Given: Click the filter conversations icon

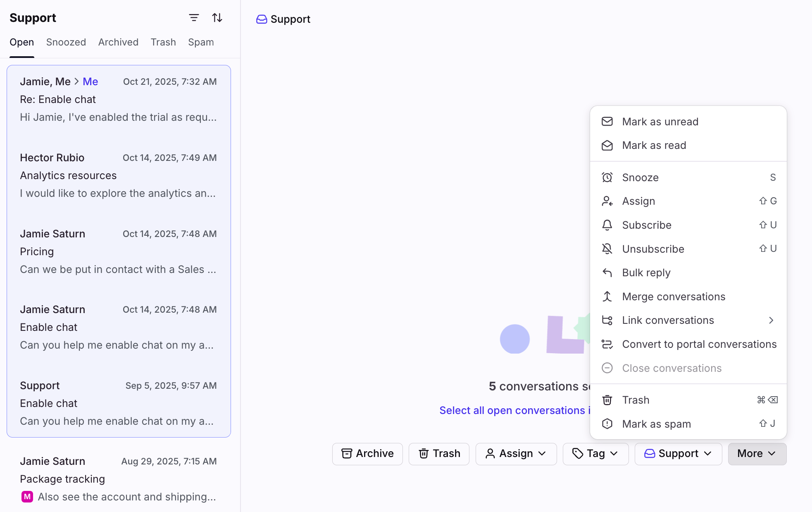Looking at the screenshot, I should [x=194, y=18].
